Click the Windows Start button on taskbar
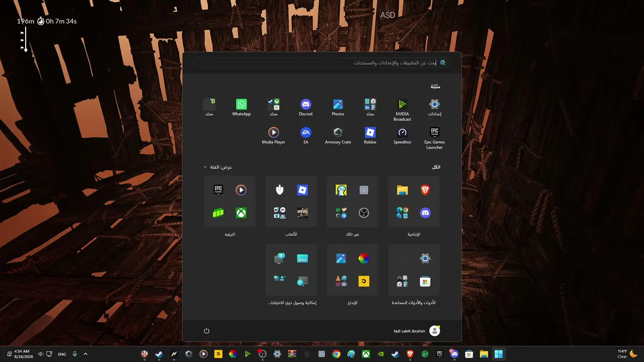Viewport: 644px width, 362px height. pos(499,354)
